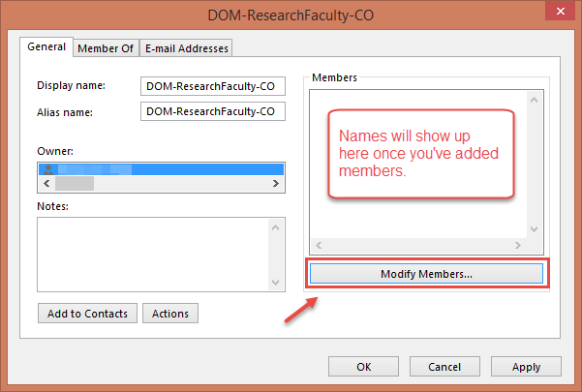Click the owner person icon
Viewport: 582px width, 392px height.
tap(46, 169)
